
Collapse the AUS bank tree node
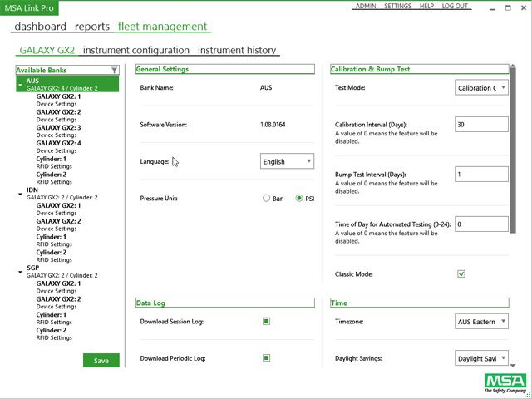point(20,84)
